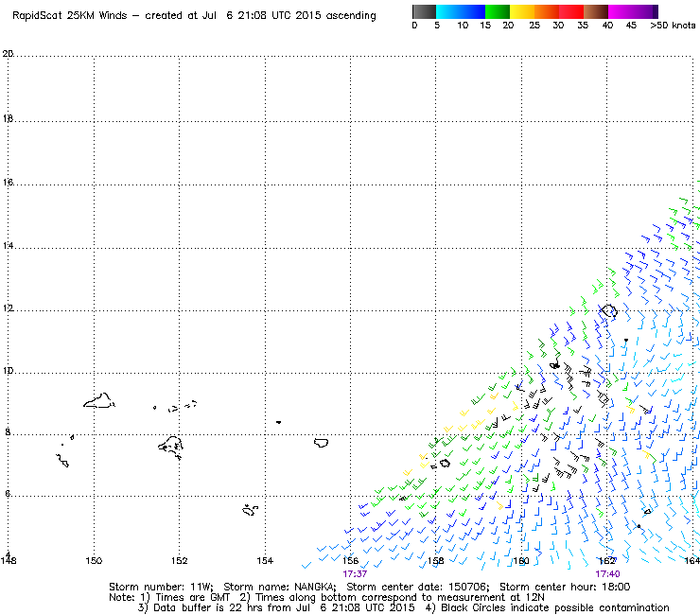Click the island outline below longitude 152 at latitude 8
This screenshot has height=615, width=700.
(x=171, y=448)
